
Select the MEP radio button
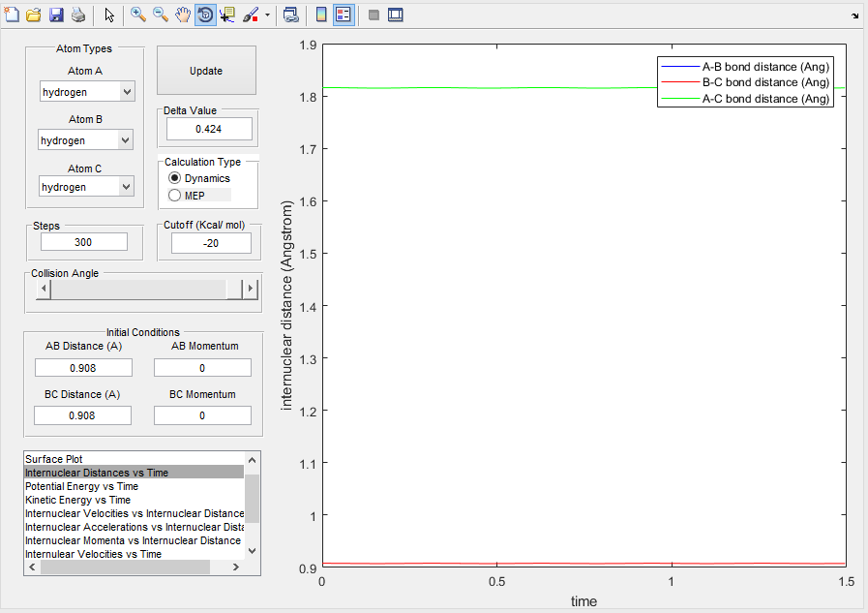(175, 196)
